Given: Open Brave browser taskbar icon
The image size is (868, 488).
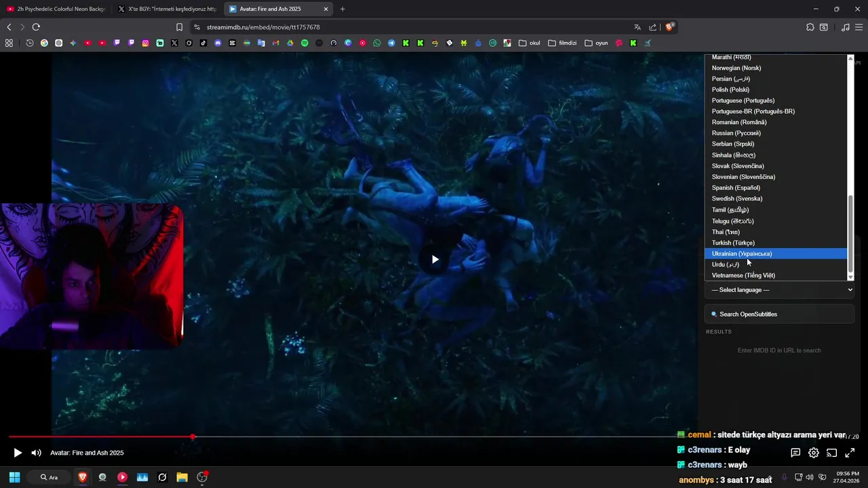Looking at the screenshot, I should coord(83,477).
